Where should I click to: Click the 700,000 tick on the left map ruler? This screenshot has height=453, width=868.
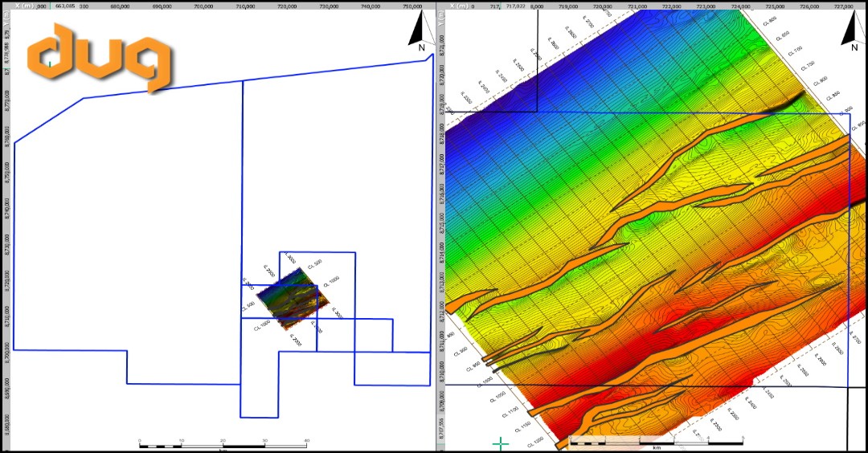click(203, 6)
